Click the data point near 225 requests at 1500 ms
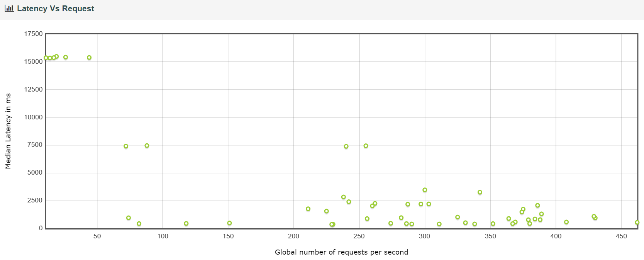Screen dimensions: 644x260 click(x=327, y=211)
